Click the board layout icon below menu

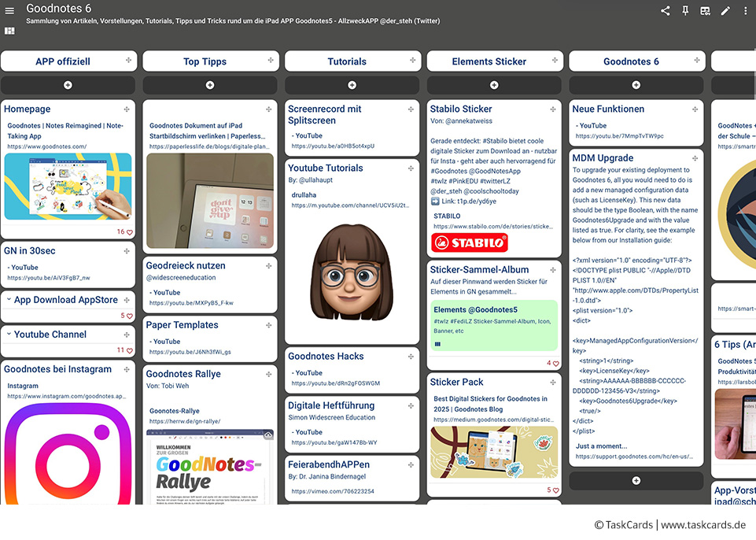(x=9, y=31)
